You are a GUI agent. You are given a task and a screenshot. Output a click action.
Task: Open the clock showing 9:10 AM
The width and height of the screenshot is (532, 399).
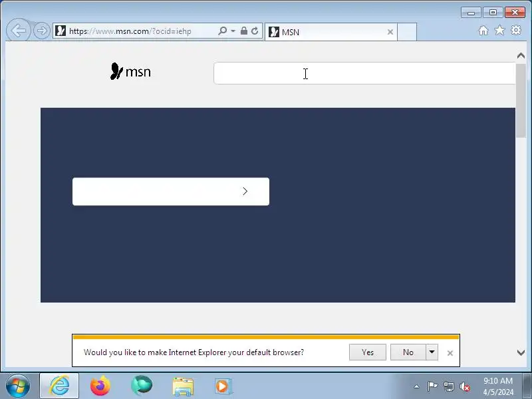point(498,386)
